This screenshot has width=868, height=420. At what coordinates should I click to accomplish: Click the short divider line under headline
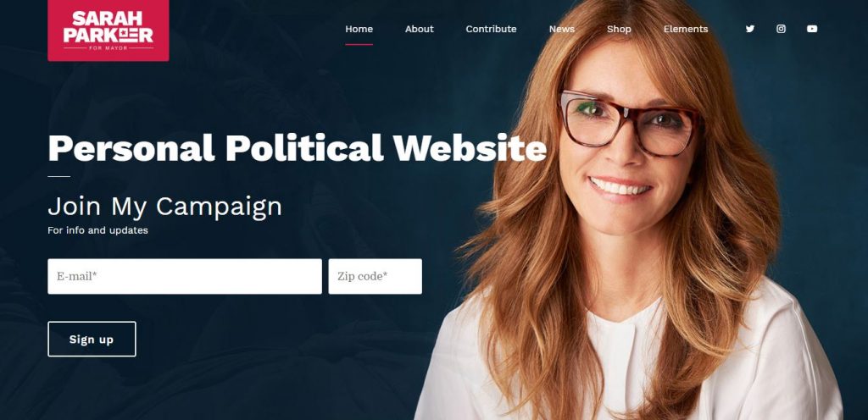[x=58, y=176]
